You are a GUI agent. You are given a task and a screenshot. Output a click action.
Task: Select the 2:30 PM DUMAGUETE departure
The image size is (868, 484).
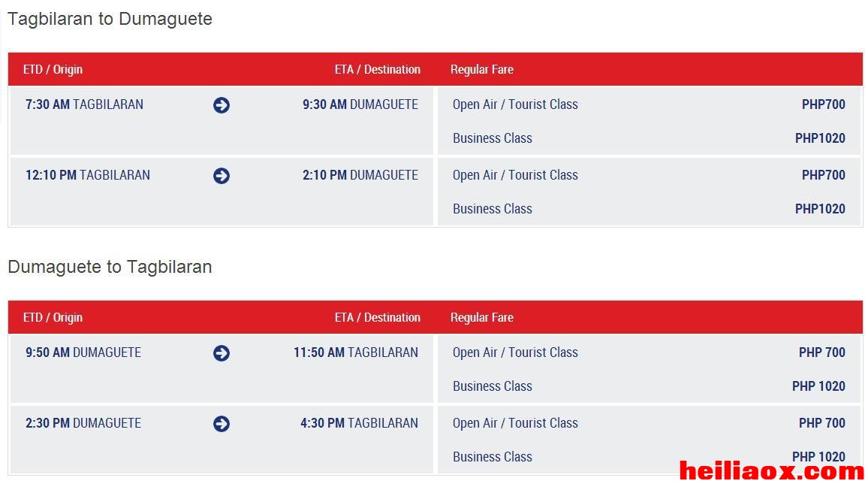83,424
